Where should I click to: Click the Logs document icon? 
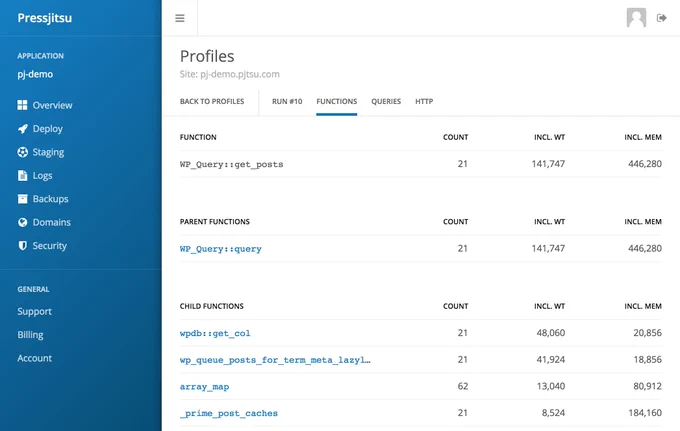(x=22, y=175)
